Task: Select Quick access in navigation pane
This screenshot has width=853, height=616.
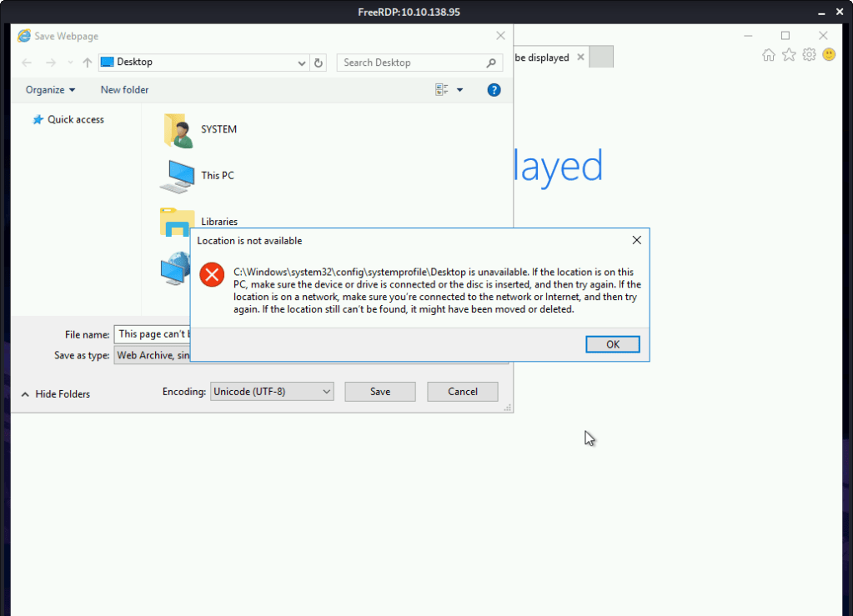Action: [75, 119]
